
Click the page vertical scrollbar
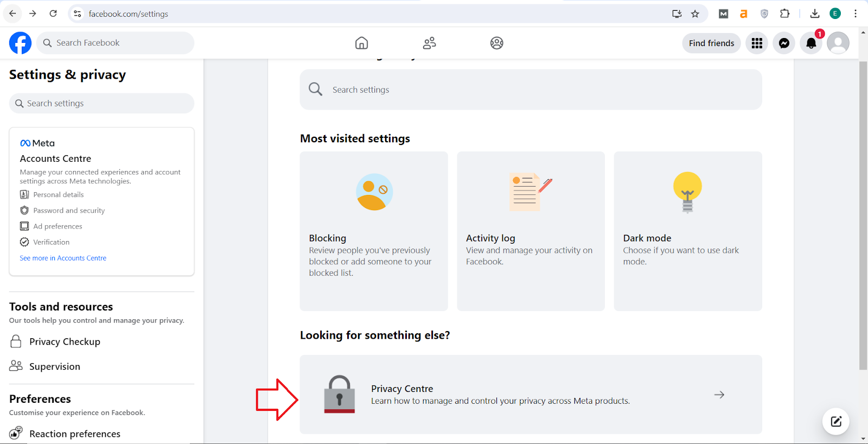coord(863,215)
